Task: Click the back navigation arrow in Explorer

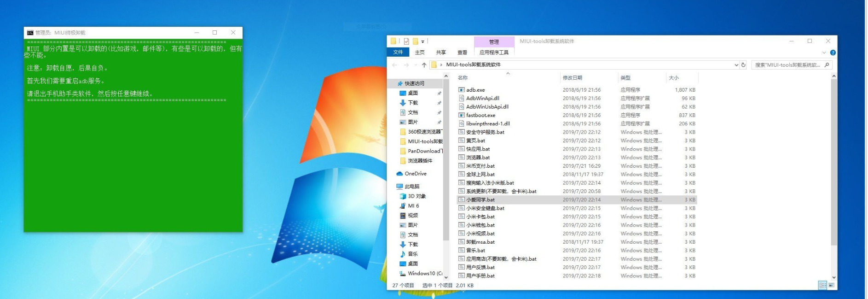Action: click(394, 65)
